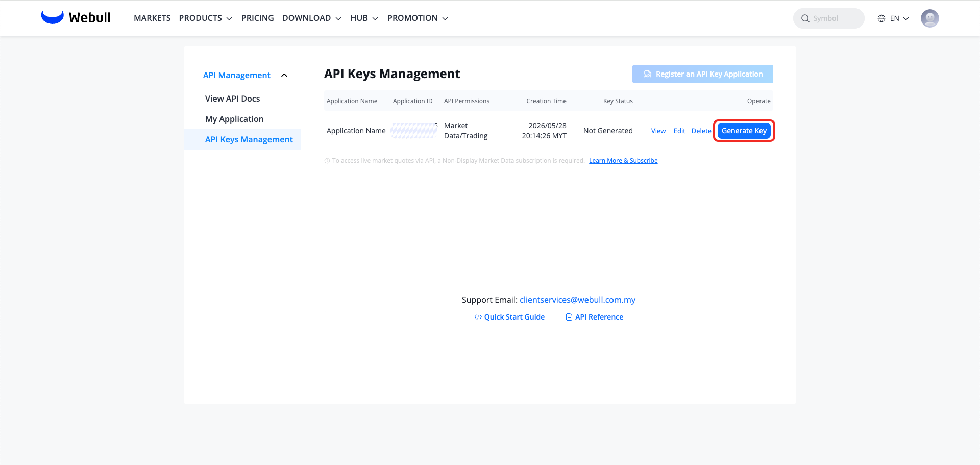Click the API Keys Management heading
The height and width of the screenshot is (465, 980).
392,74
